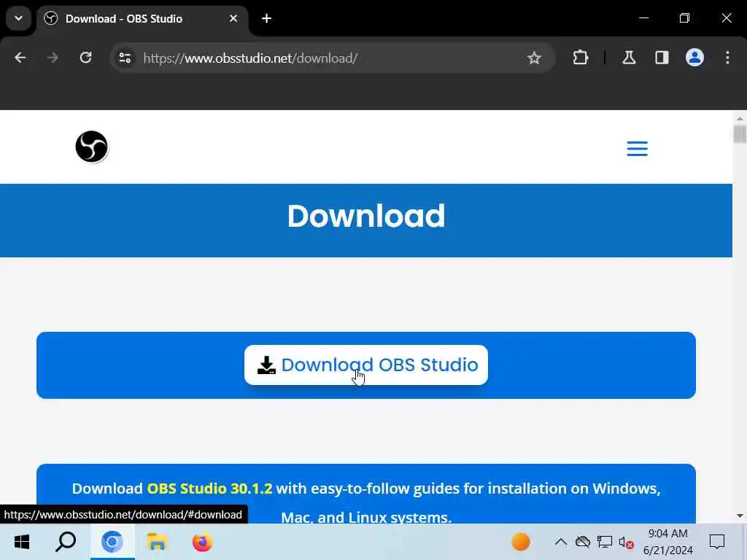Open the network status tray icon
The height and width of the screenshot is (560, 747).
coord(605,542)
